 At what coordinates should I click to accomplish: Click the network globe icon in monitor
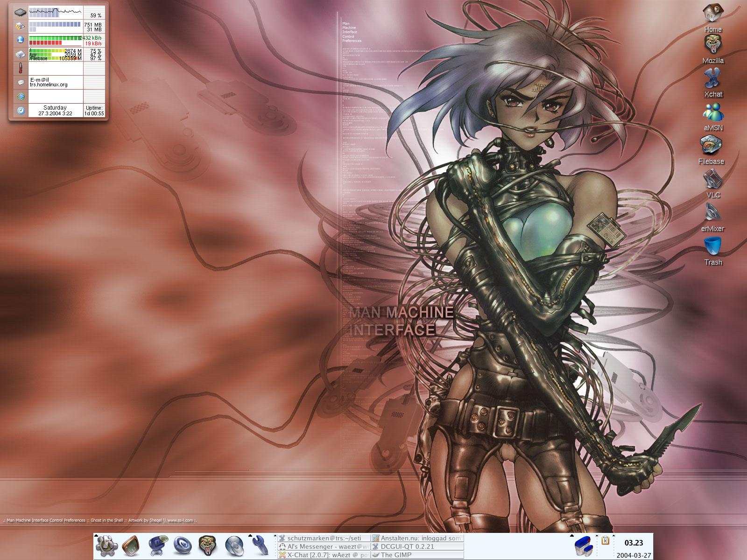(21, 40)
